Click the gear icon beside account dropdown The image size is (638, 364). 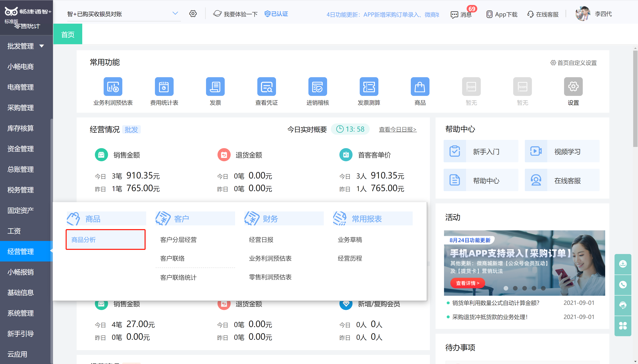tap(193, 13)
